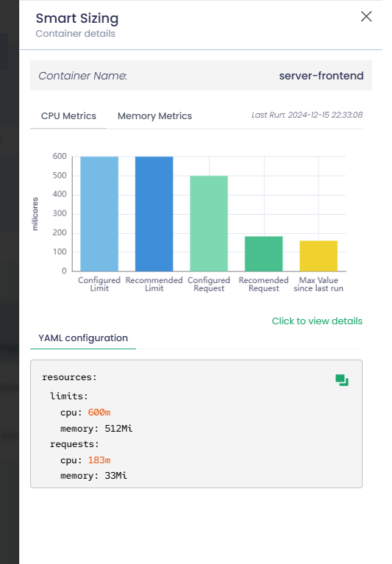
Task: Click the Configured Limit light-blue bar
Action: point(99,214)
